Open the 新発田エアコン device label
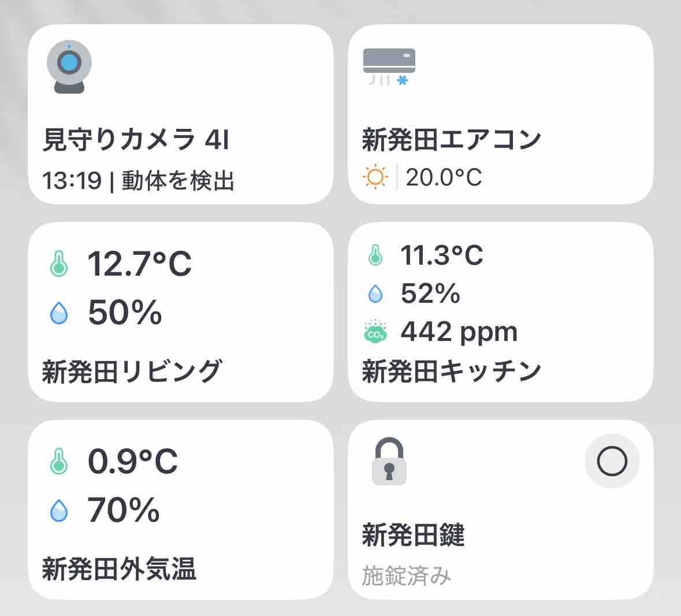 (x=452, y=140)
